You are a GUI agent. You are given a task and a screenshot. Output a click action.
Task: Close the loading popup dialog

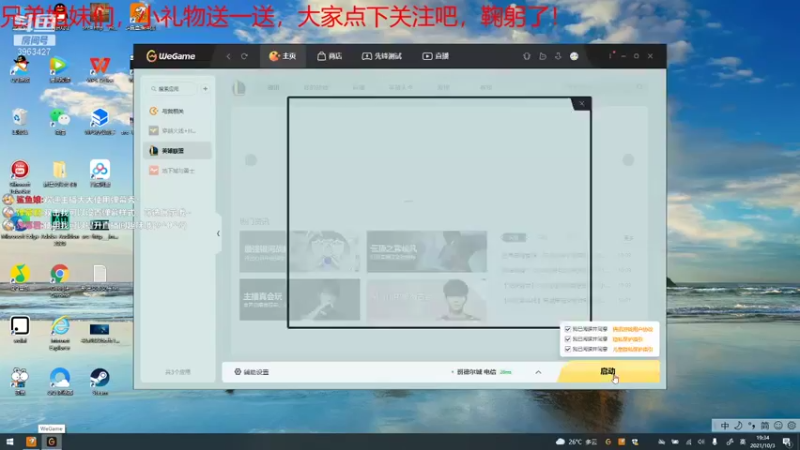pyautogui.click(x=581, y=104)
